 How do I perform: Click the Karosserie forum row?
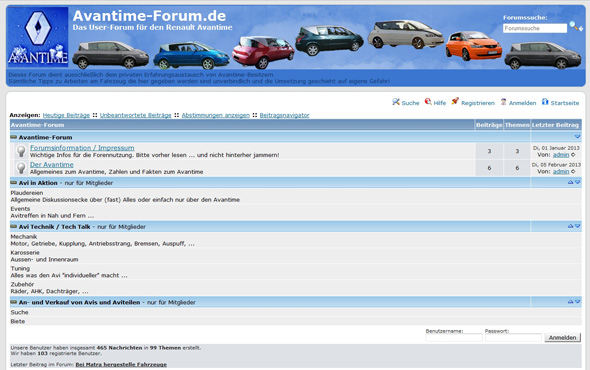coord(295,256)
